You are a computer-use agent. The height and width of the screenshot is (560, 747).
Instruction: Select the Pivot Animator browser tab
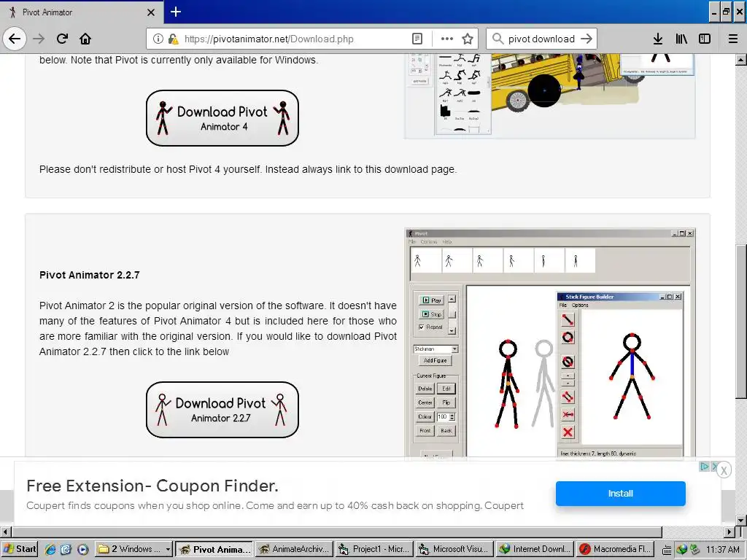(82, 12)
